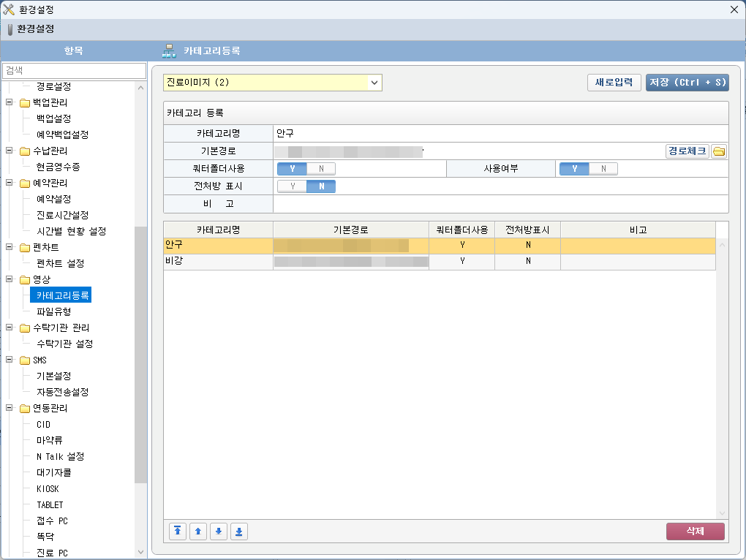
Task: Select 파일유형 in the settings tree
Action: click(x=53, y=311)
